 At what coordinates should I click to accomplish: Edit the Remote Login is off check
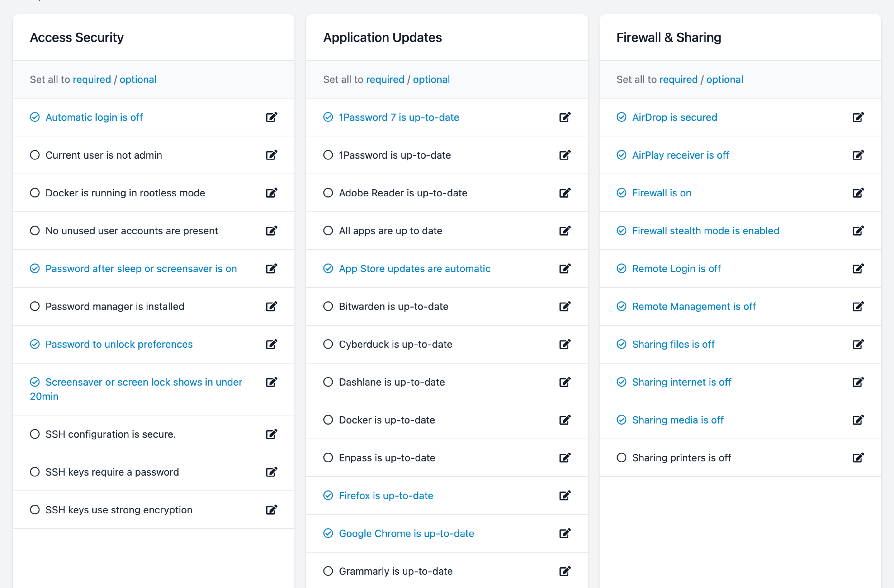pos(858,269)
